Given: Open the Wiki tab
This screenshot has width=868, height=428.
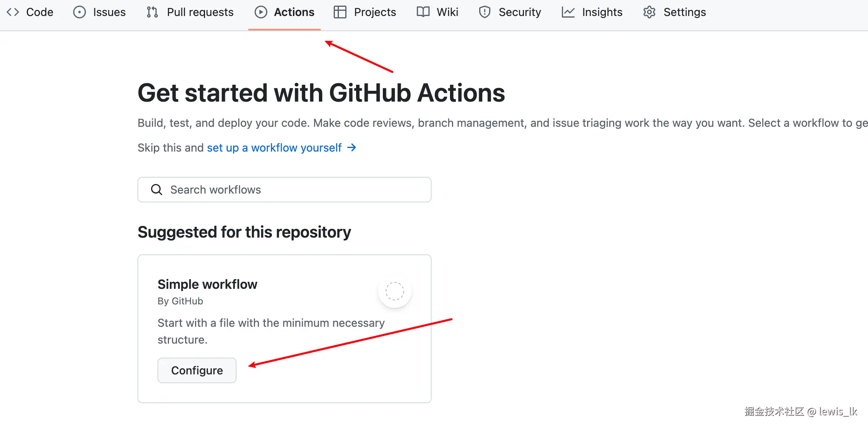Looking at the screenshot, I should coord(447,12).
